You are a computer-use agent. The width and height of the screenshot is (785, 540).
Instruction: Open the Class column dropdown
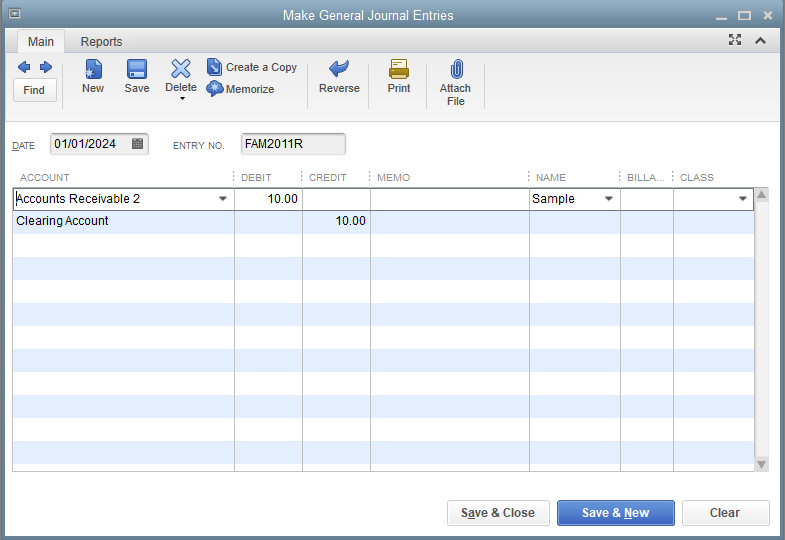743,199
